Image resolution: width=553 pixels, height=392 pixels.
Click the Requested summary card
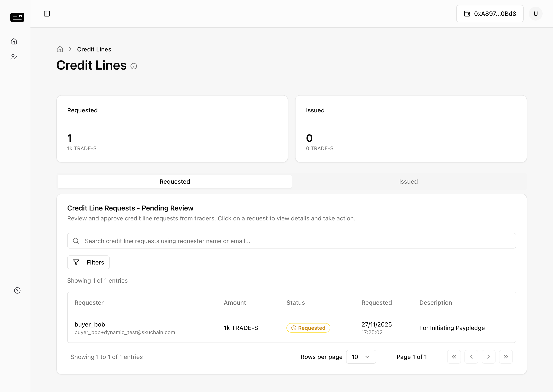pyautogui.click(x=172, y=129)
